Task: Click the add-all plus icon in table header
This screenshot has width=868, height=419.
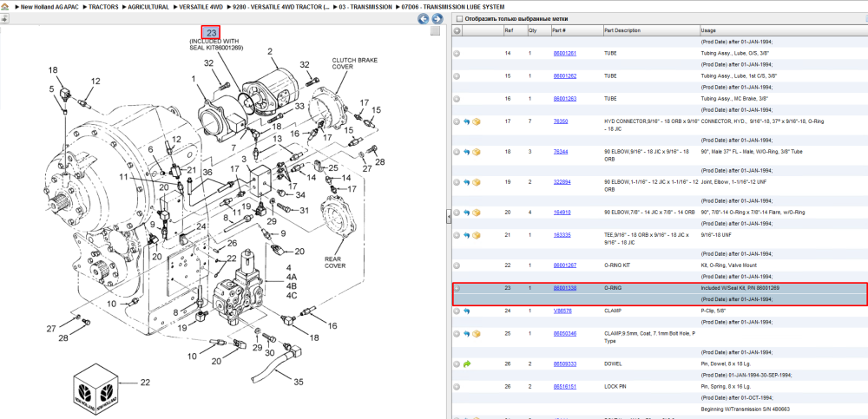Action: [457, 31]
